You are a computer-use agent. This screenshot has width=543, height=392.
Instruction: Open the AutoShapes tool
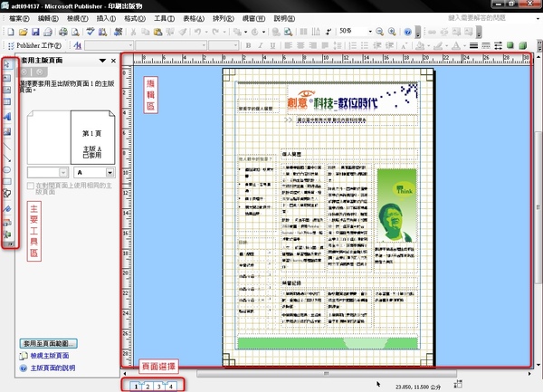pos(7,193)
